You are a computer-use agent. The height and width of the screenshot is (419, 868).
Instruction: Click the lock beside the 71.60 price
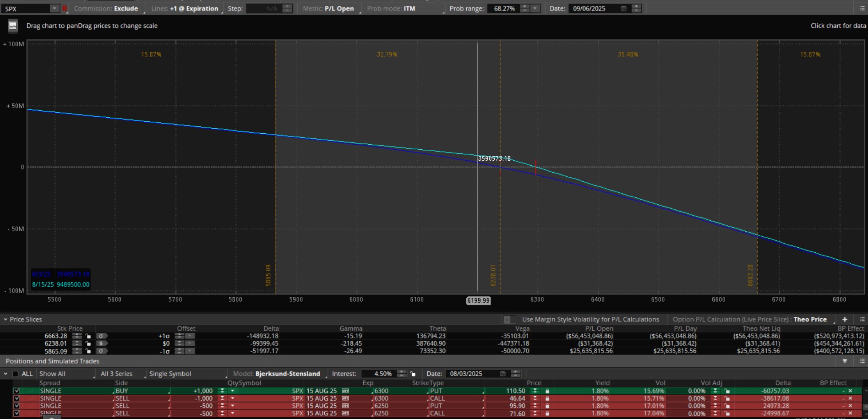pos(547,414)
